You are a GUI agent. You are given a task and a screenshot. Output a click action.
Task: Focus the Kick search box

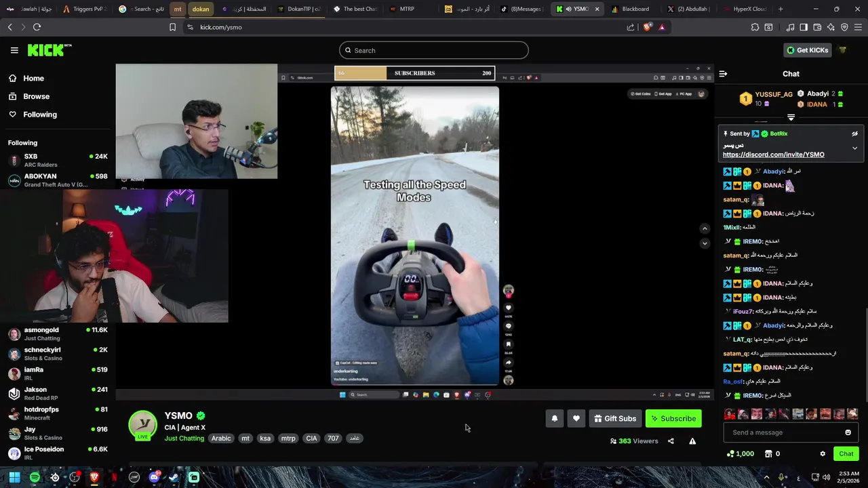point(433,50)
